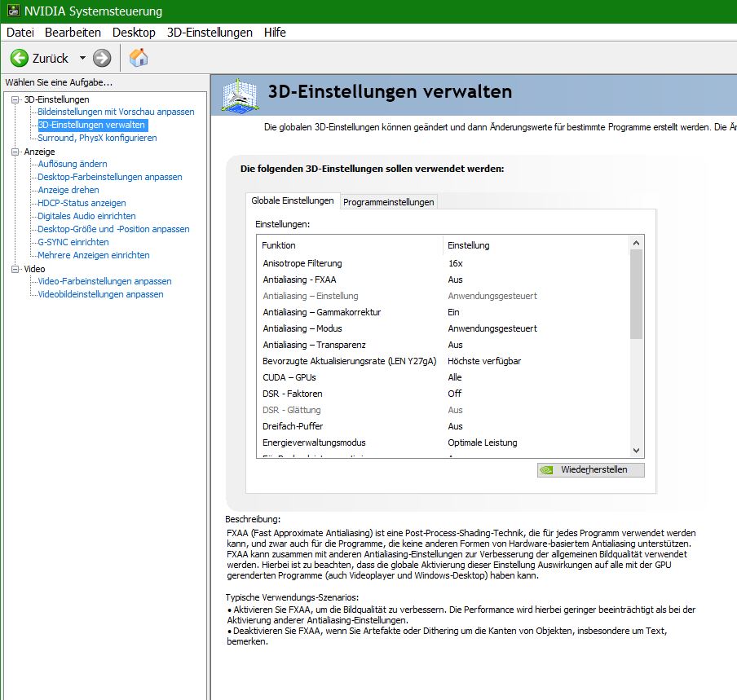Click the 16x anisotropic filtering value

coord(456,263)
